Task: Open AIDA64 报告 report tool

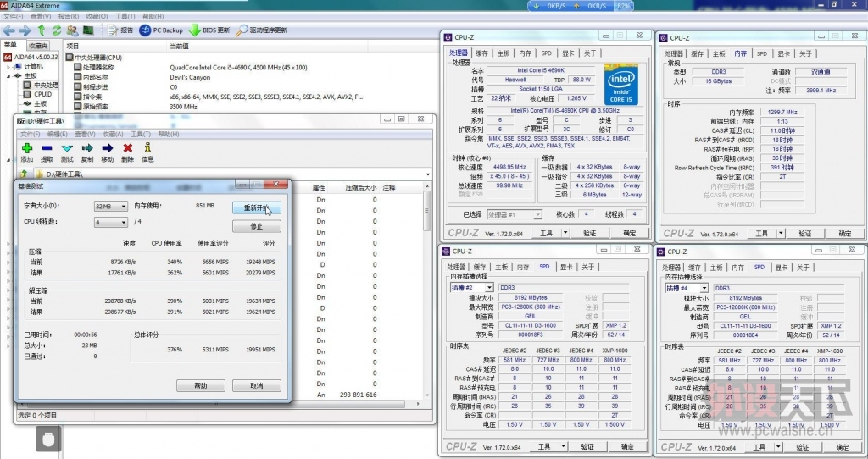Action: coord(120,30)
